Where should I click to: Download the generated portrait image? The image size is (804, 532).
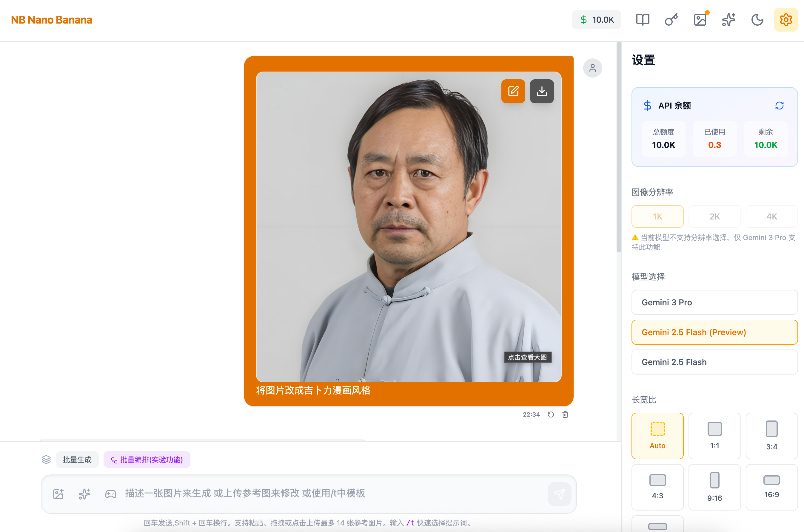point(542,91)
